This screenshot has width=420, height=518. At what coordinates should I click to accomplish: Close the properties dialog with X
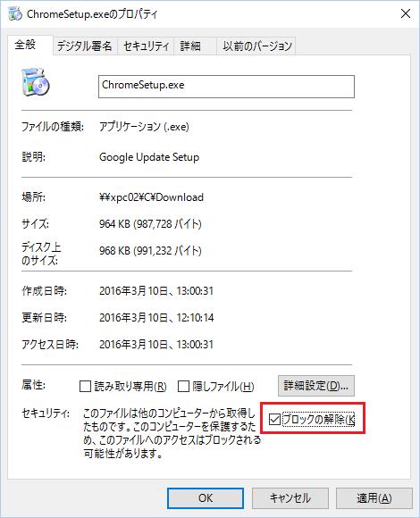(x=406, y=13)
